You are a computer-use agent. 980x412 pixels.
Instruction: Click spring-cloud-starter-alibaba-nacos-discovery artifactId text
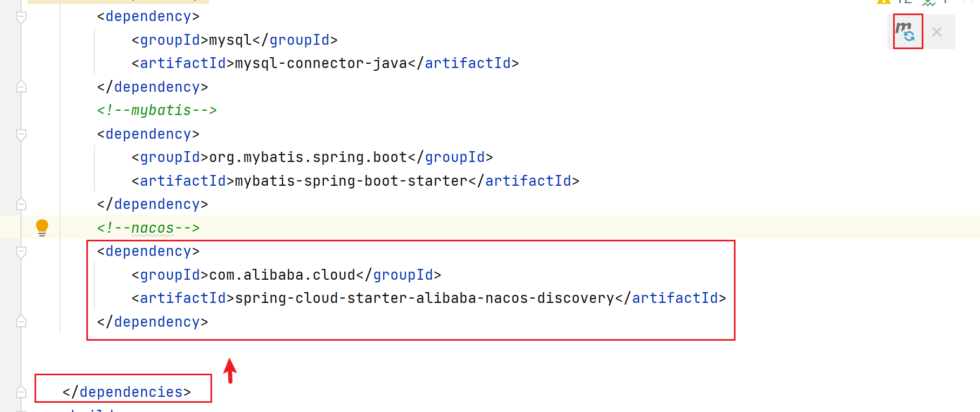tap(425, 298)
